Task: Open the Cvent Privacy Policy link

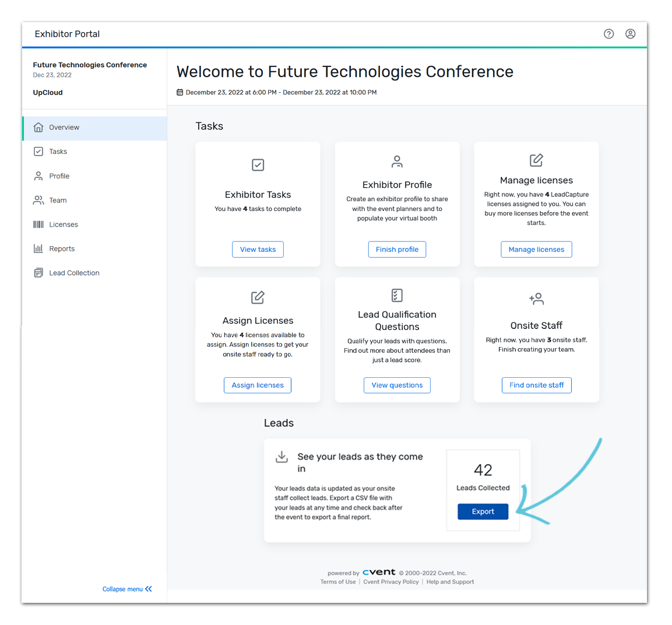Action: coord(391,581)
